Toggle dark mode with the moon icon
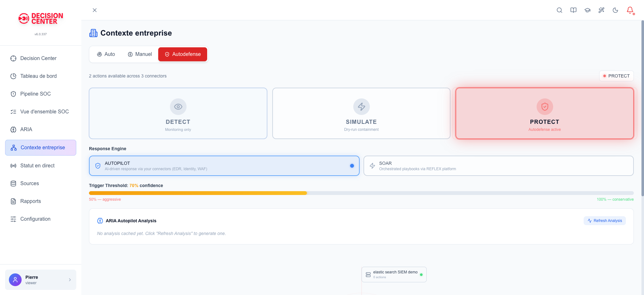 [x=615, y=10]
